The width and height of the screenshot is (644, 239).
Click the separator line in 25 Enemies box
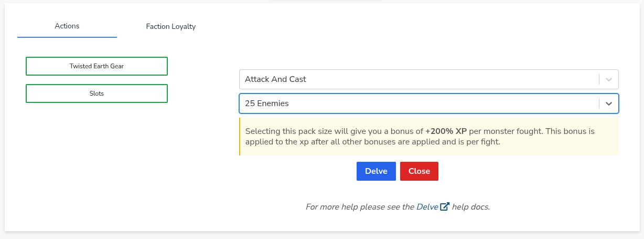click(x=599, y=103)
